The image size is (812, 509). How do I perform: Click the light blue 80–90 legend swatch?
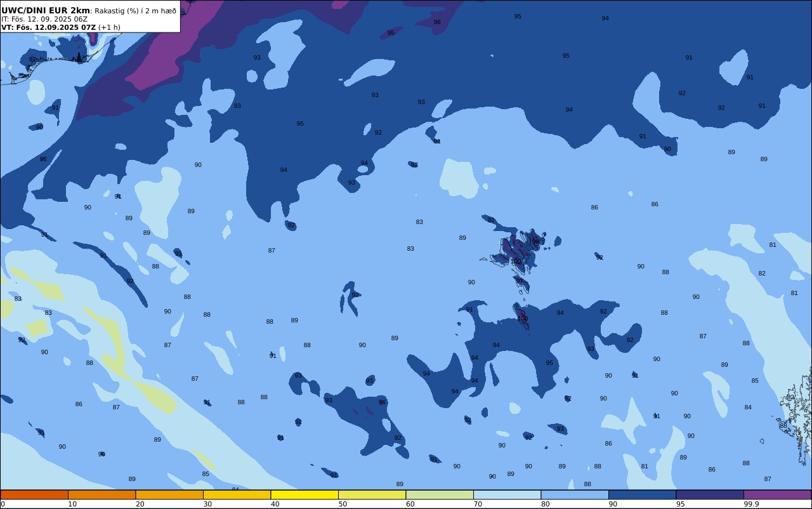(x=575, y=494)
